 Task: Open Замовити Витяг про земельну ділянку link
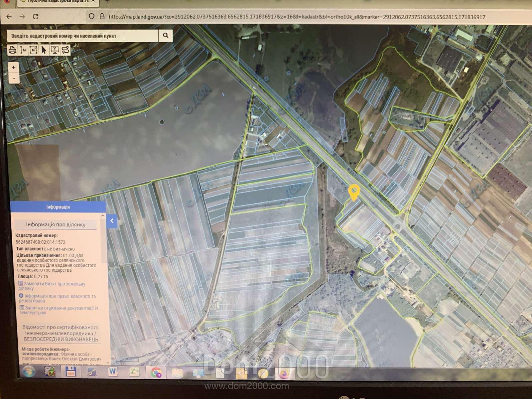pyautogui.click(x=52, y=286)
